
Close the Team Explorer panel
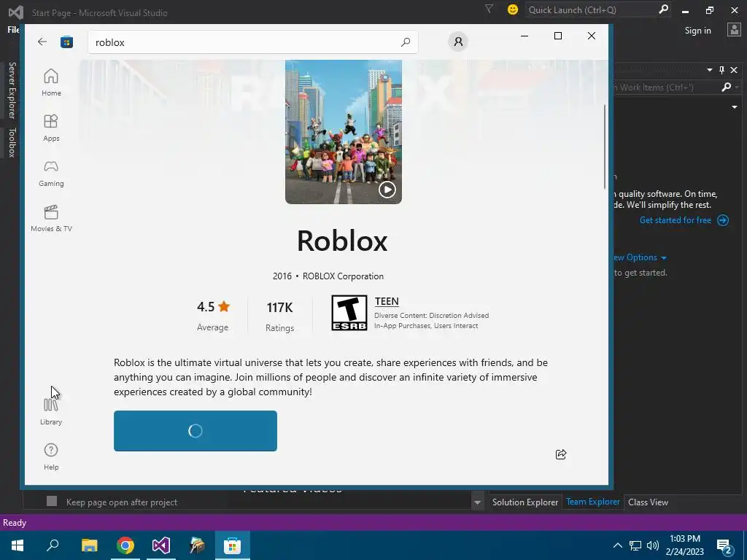(734, 70)
